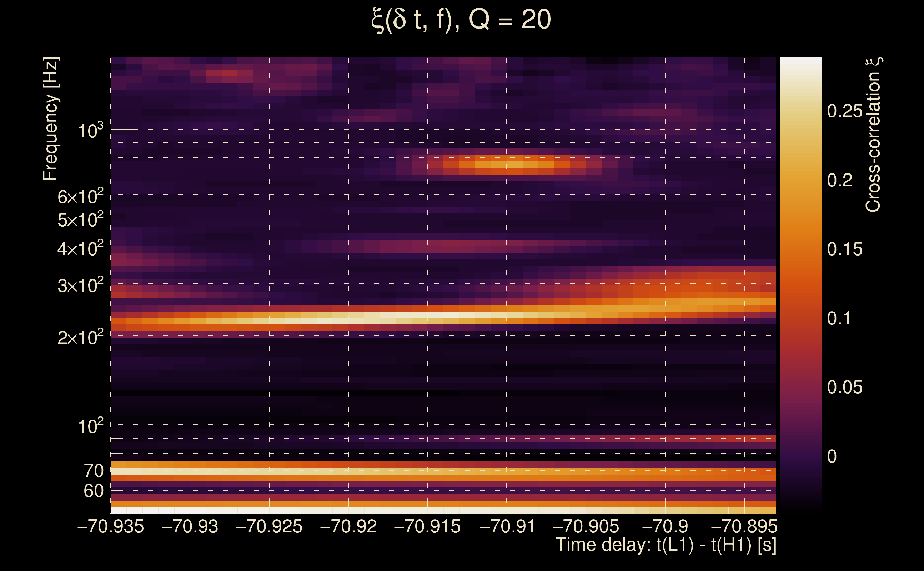Click the -70.9 x-axis tick label

coord(665,526)
